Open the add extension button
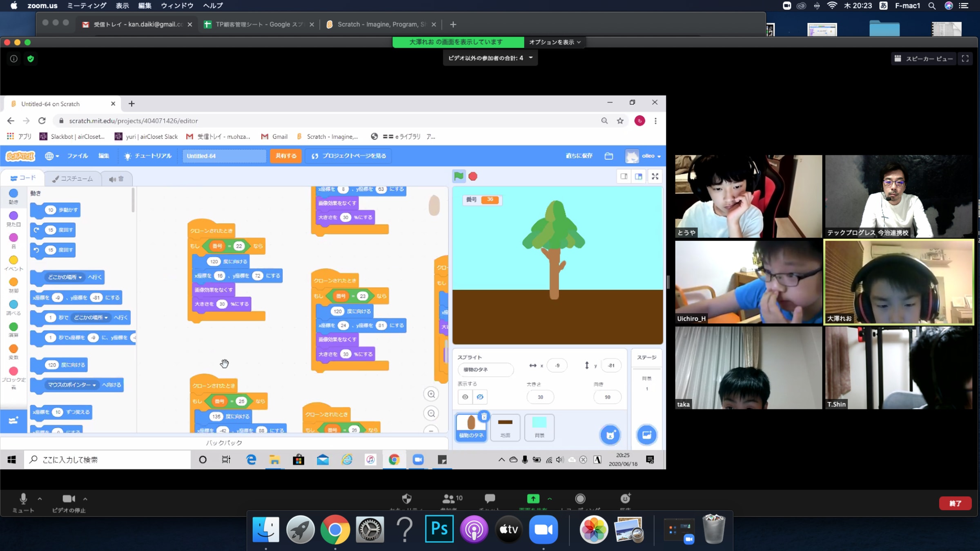Viewport: 980px width, 551px height. pos(13,420)
